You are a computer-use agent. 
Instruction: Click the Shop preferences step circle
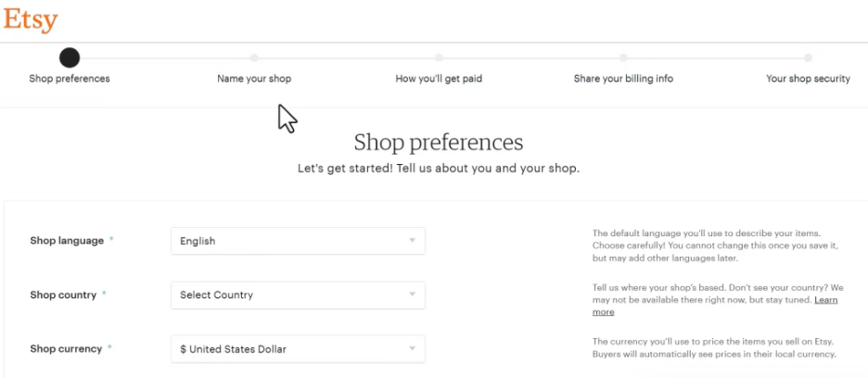(70, 57)
